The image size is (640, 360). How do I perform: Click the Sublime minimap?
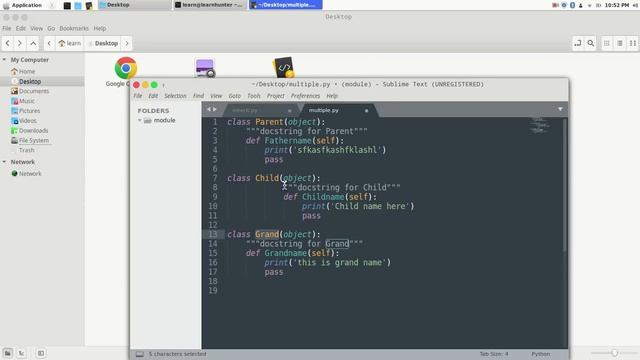[x=539, y=125]
